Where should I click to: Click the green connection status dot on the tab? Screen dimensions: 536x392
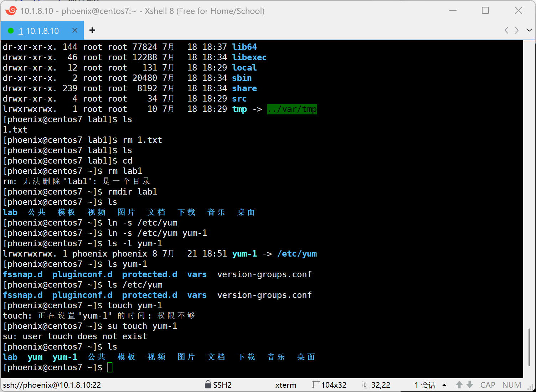[x=11, y=31]
